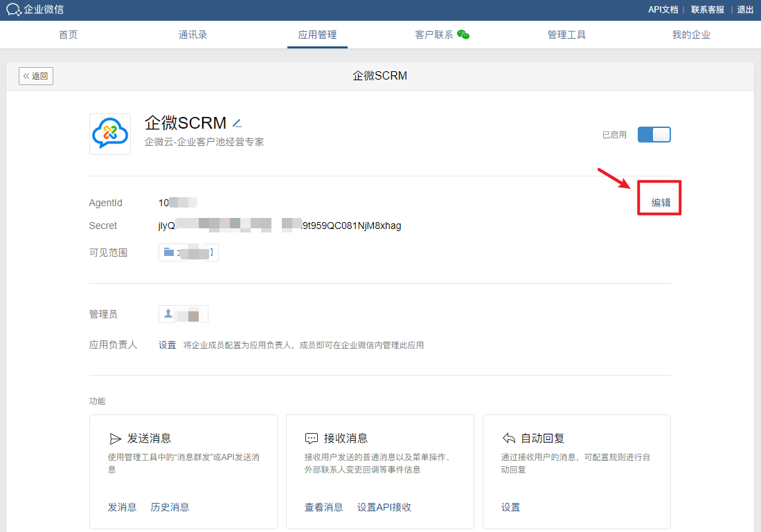Click the 企微SCRM cloud app logo
Viewport: 761px width, 532px height.
point(110,134)
